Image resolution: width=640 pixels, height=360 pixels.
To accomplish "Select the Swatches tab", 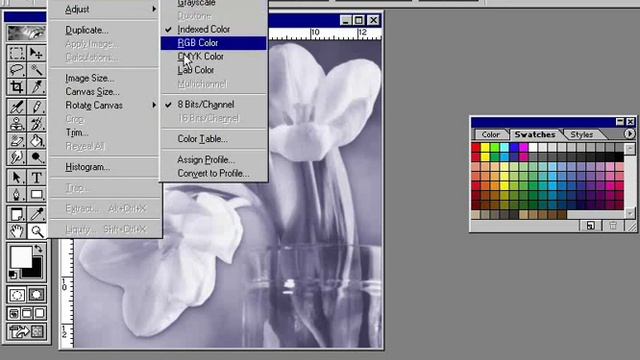I will (535, 134).
